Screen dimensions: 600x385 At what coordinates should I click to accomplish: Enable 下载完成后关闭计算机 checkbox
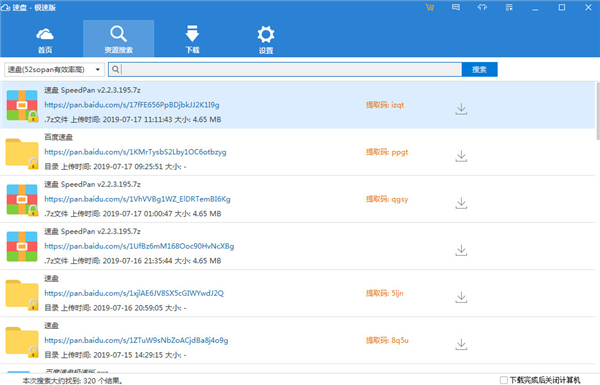[504, 380]
